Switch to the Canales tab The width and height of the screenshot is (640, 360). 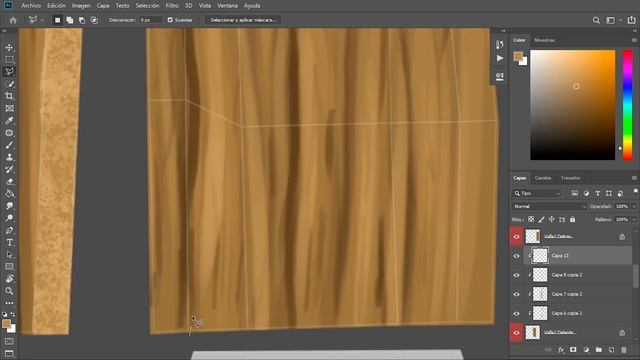(x=543, y=178)
